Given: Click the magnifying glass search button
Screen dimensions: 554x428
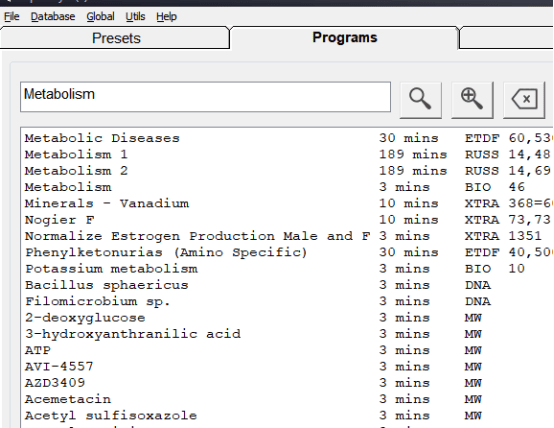Looking at the screenshot, I should coord(420,99).
